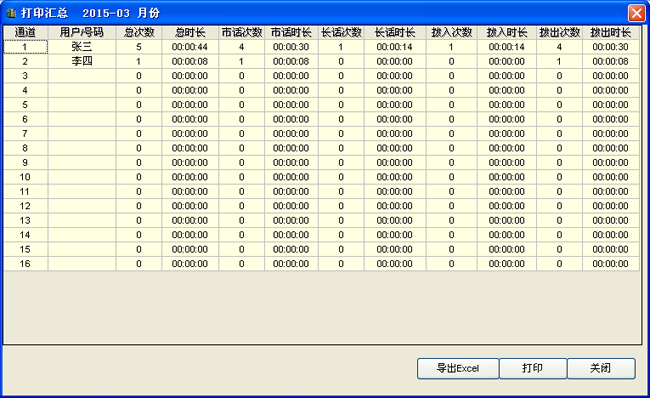Select channel 2 cell
The image size is (650, 398).
click(25, 61)
